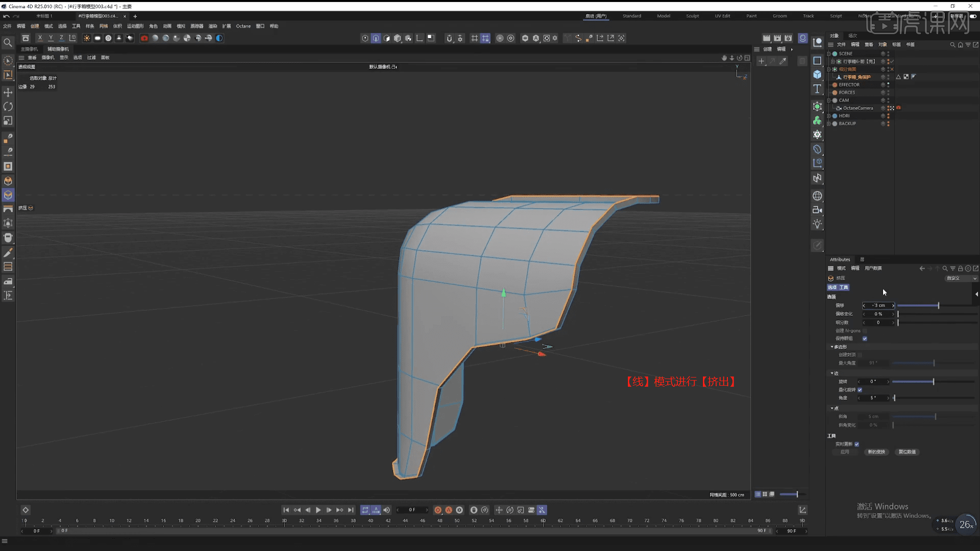Add a new document tab with plus
980x551 pixels.
[135, 16]
